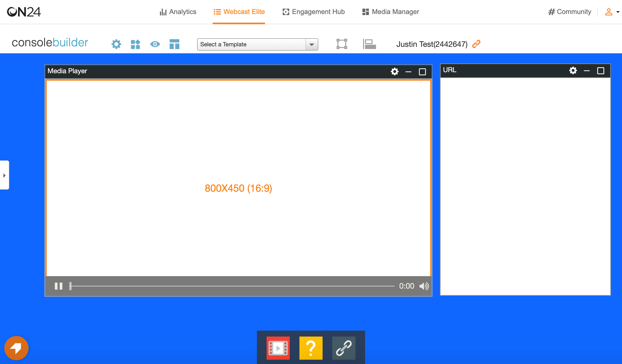Open the layout template icon
Viewport: 622px width, 364px height.
pos(174,44)
